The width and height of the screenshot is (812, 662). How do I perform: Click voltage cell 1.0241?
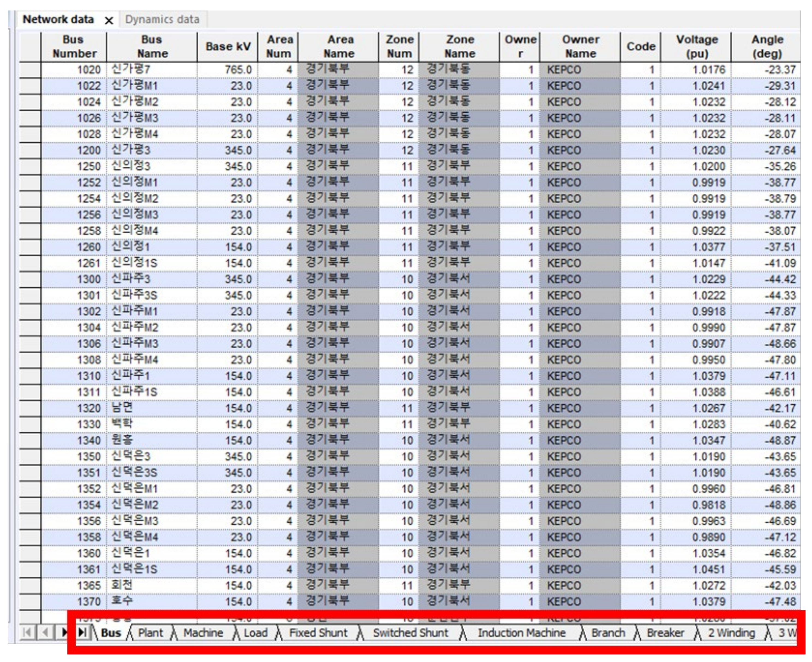coord(696,86)
